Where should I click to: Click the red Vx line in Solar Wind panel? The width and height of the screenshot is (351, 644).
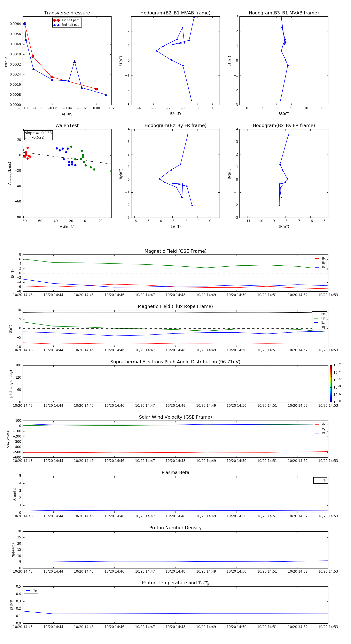[x=175, y=452]
